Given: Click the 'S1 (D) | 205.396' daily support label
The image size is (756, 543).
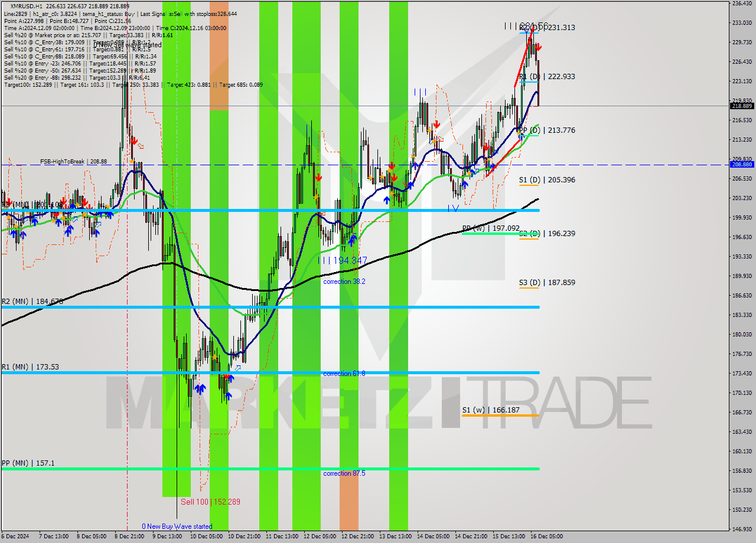Looking at the screenshot, I should pyautogui.click(x=547, y=180).
